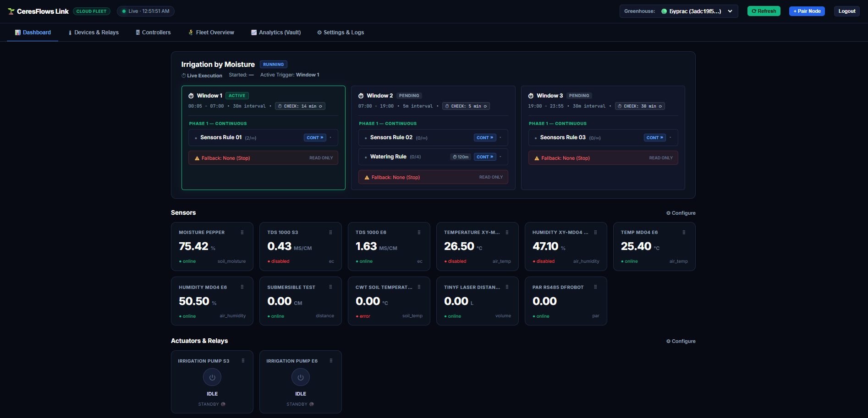868x418 pixels.
Task: Click the green Refresh button
Action: [x=764, y=11]
